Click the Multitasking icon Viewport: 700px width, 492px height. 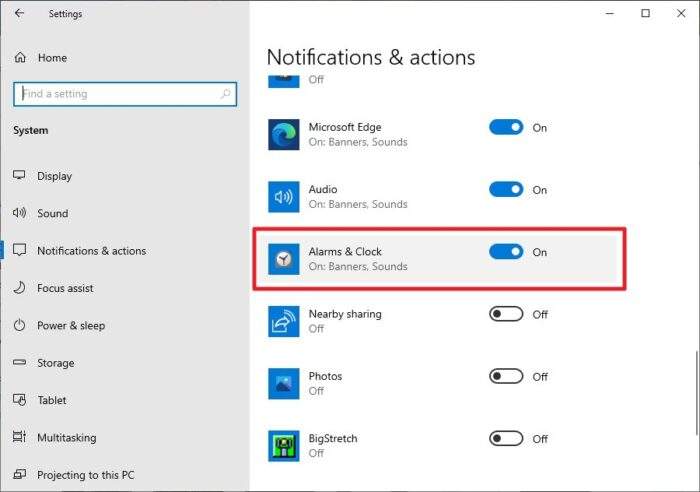click(x=19, y=437)
